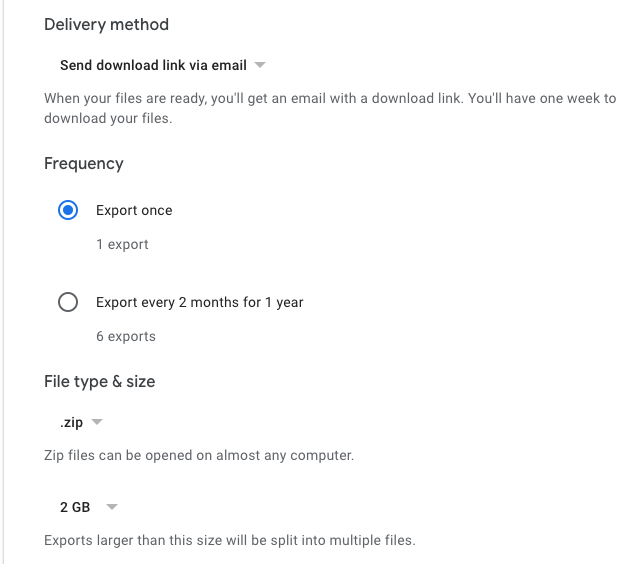Click the empty circle for the bi-monthly export

[x=68, y=302]
